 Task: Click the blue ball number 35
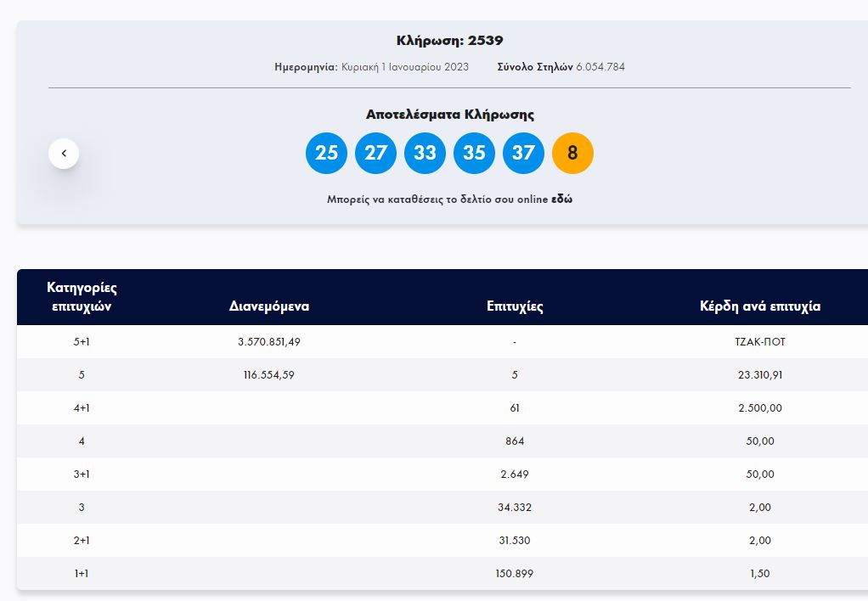[474, 153]
